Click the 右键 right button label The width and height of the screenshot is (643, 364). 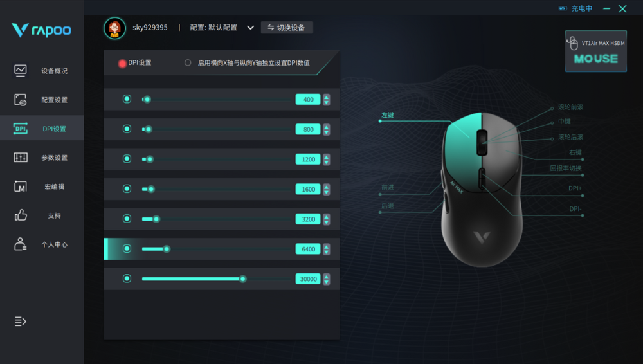[575, 152]
